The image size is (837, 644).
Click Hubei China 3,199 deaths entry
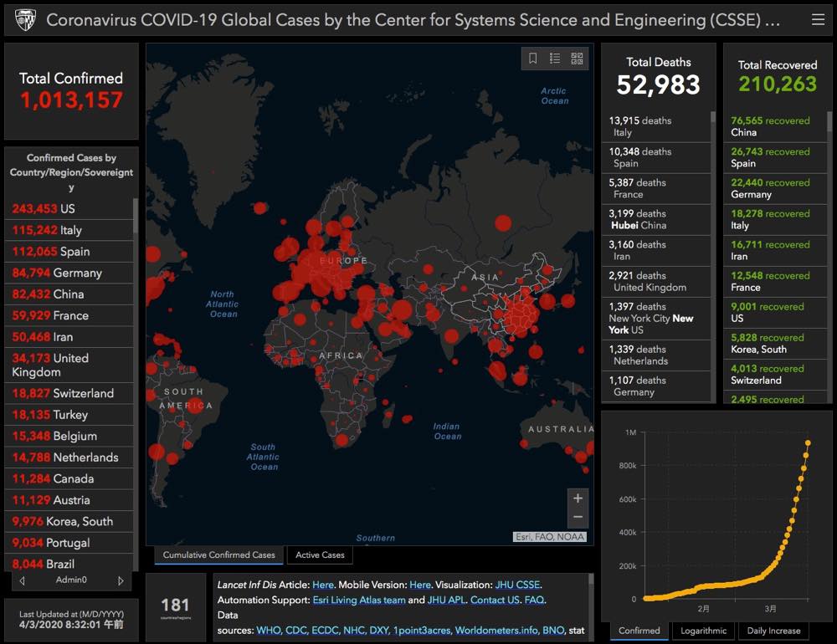(x=656, y=219)
